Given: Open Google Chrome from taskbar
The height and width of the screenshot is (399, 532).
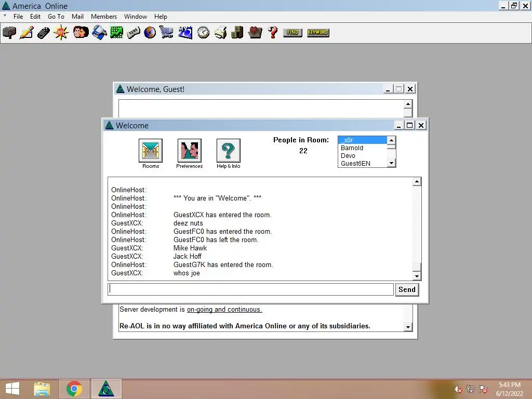Looking at the screenshot, I should [74, 389].
